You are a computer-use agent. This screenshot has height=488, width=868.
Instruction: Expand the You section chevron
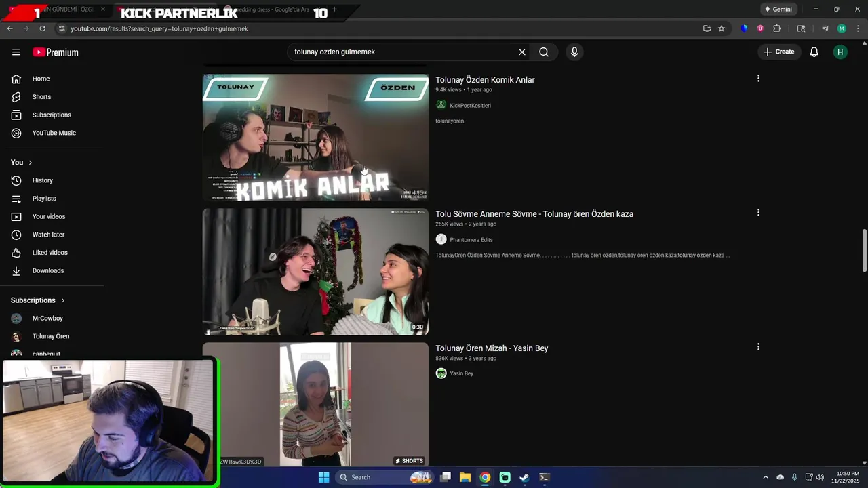pos(30,163)
